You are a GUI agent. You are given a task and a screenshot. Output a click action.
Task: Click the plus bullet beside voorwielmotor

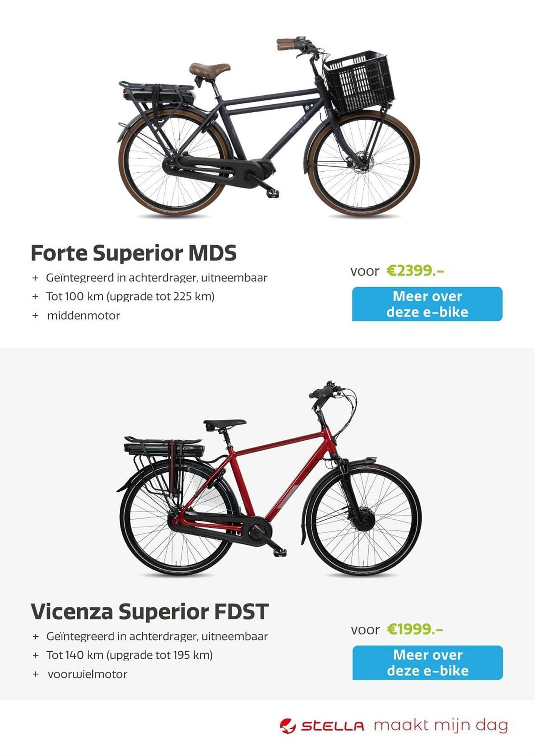pyautogui.click(x=36, y=674)
